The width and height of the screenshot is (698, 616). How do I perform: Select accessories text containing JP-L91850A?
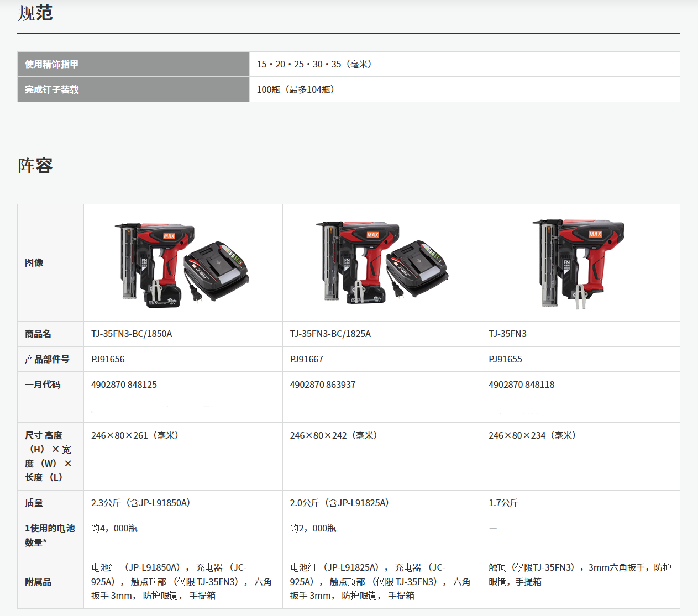181,582
